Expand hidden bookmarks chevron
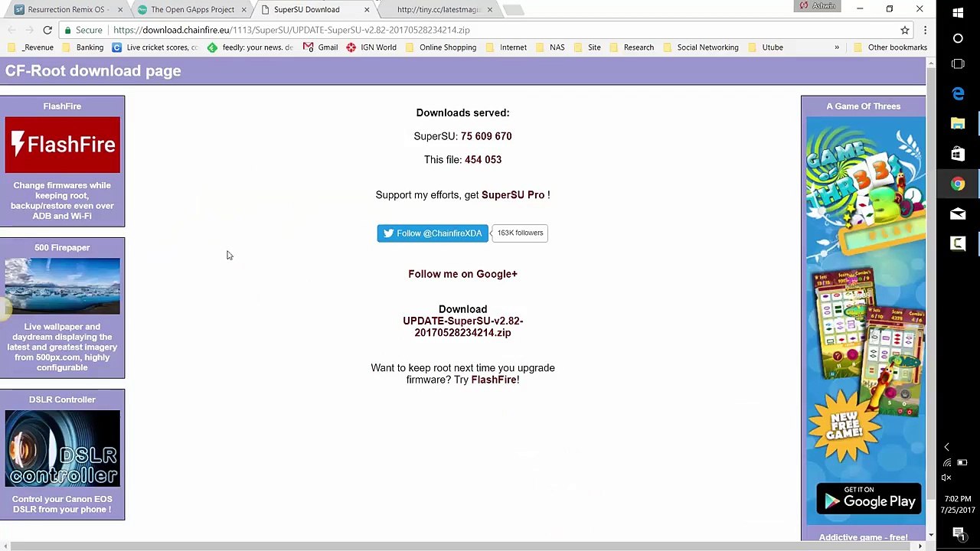Image resolution: width=980 pixels, height=551 pixels. (x=837, y=47)
